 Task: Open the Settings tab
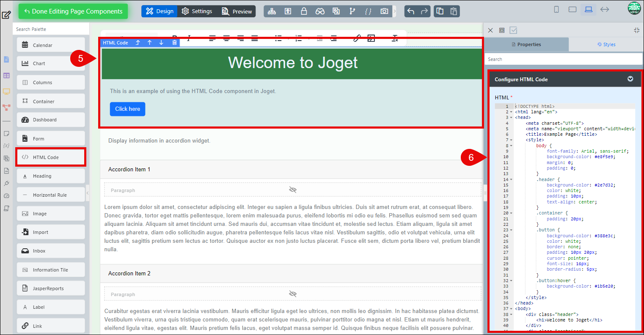197,11
